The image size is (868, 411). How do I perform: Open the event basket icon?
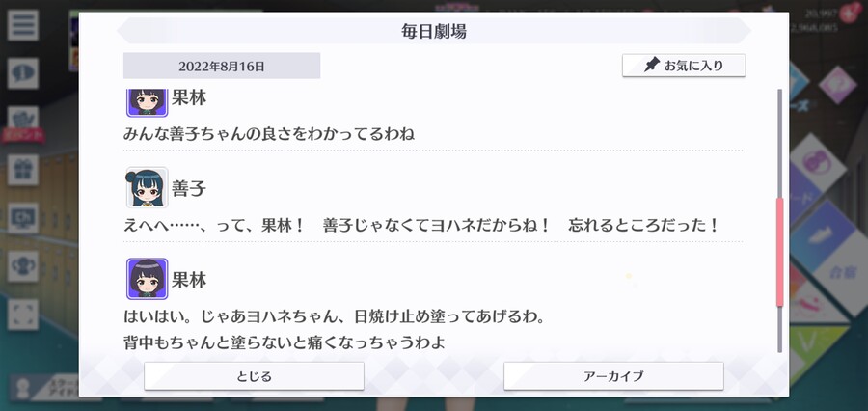[x=23, y=120]
